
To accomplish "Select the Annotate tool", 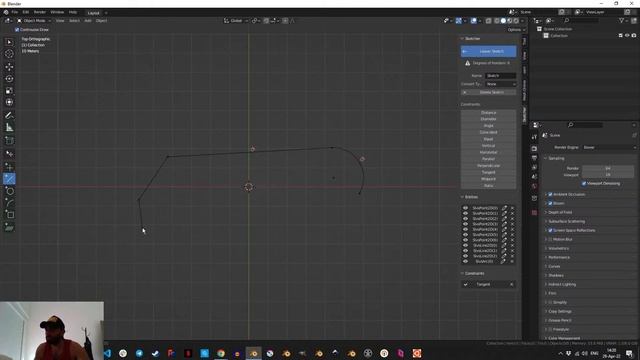I will 9,116.
